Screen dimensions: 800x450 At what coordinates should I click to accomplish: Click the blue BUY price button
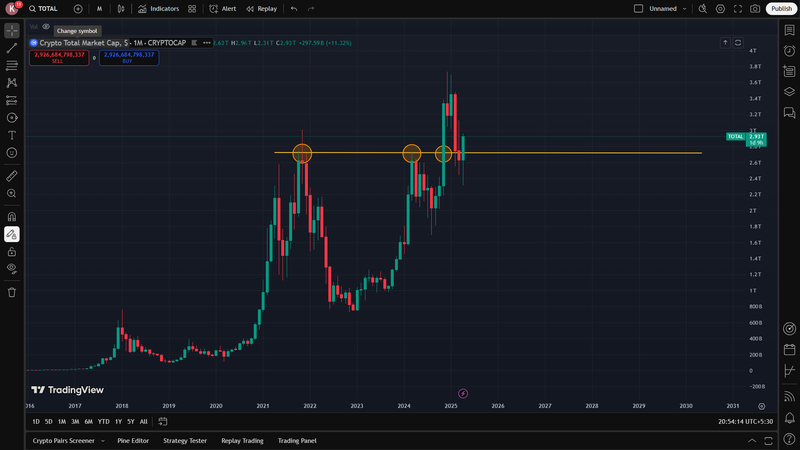[x=129, y=58]
